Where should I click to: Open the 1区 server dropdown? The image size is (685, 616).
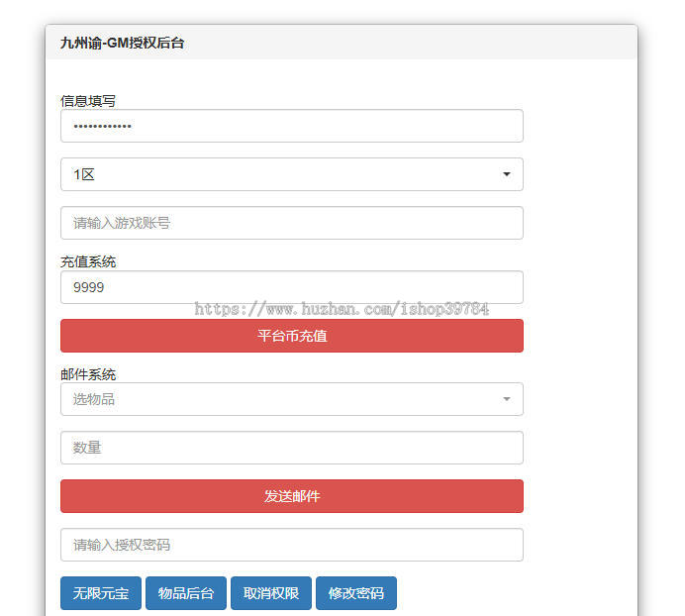click(292, 174)
